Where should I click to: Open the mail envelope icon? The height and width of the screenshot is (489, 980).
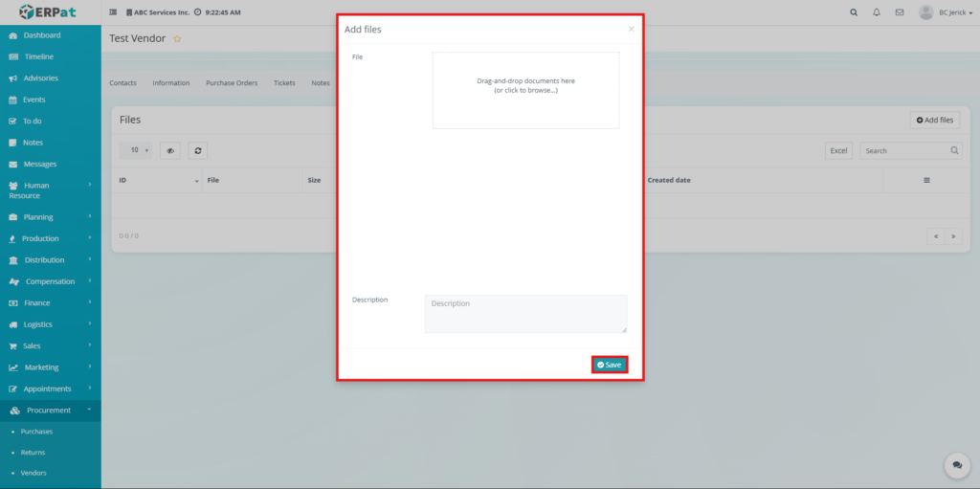pyautogui.click(x=899, y=12)
